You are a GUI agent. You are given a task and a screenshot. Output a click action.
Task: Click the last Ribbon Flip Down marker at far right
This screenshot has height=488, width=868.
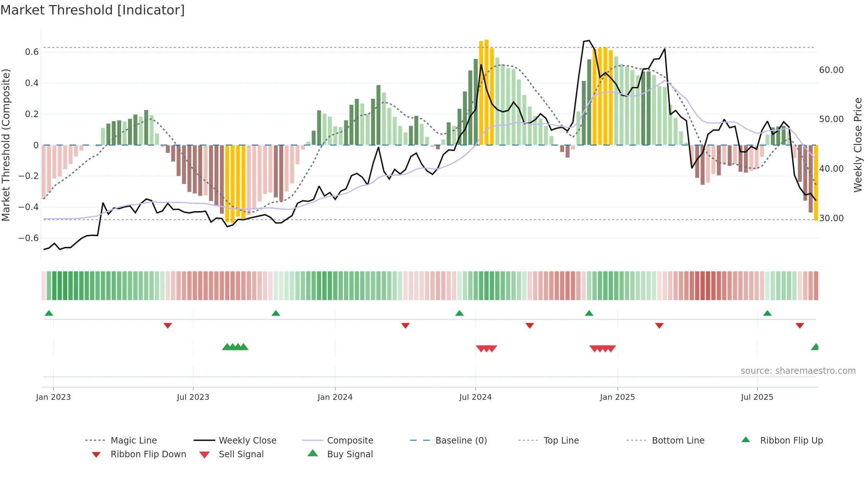tap(800, 326)
